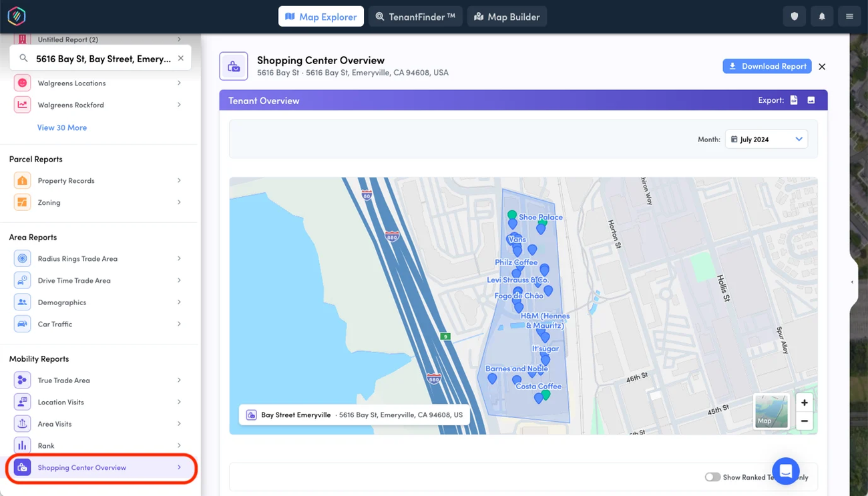Expand the Rank chevron
This screenshot has width=868, height=496.
(179, 445)
